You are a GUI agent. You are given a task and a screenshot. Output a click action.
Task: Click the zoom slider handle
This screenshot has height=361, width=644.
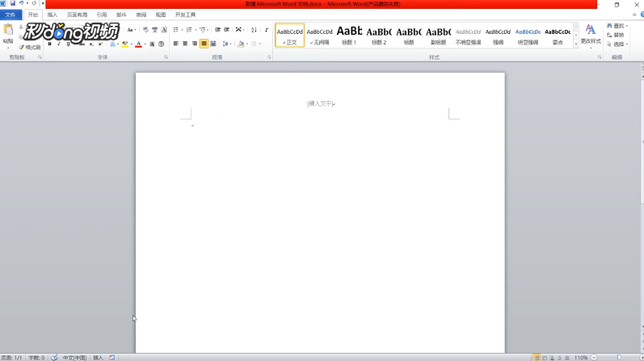[x=619, y=358]
